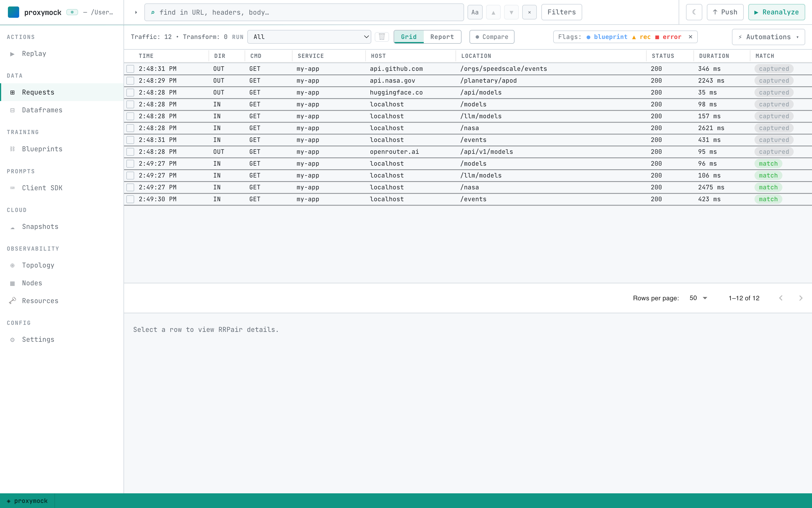The width and height of the screenshot is (812, 508).
Task: Check the 2:48:31 PM localhost /events checkbox
Action: (131, 140)
